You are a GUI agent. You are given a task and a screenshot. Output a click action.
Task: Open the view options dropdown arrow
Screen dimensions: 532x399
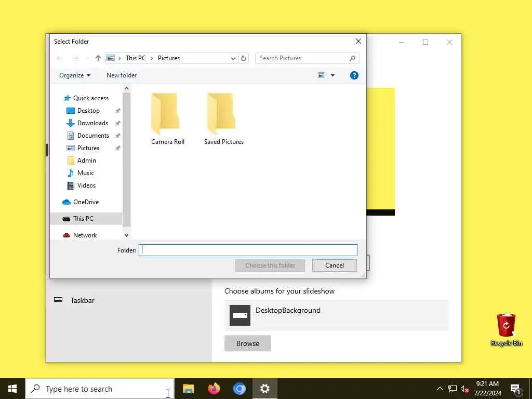pyautogui.click(x=333, y=75)
